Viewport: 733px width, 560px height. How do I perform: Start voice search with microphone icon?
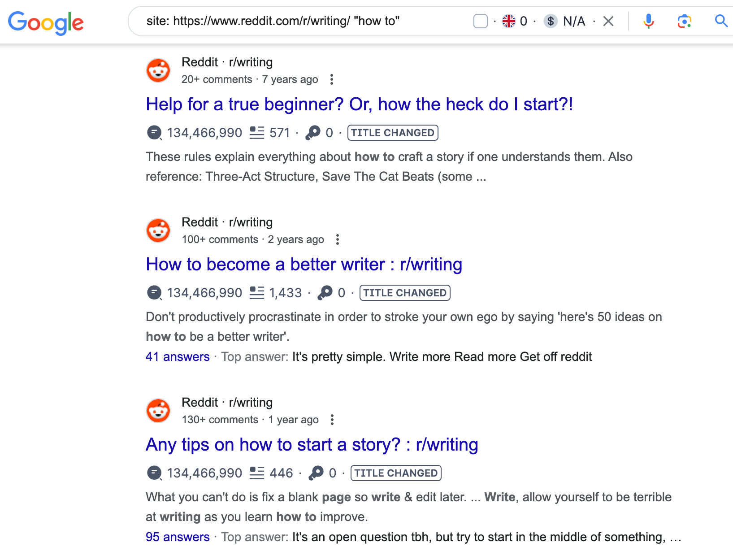[648, 21]
